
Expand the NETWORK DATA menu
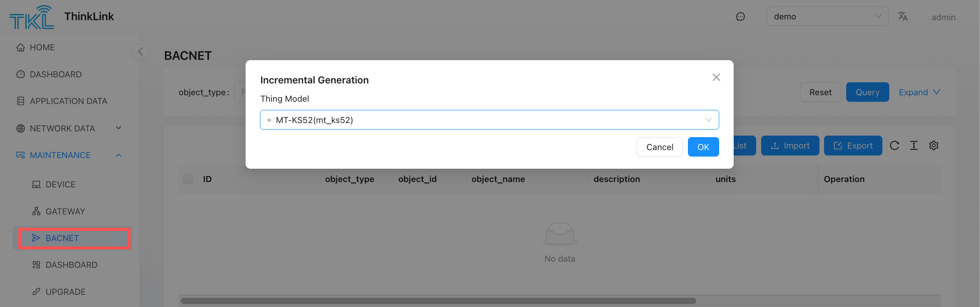69,128
